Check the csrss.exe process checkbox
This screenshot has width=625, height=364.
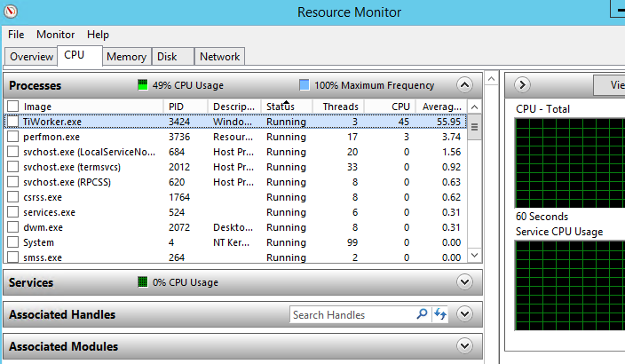12,197
